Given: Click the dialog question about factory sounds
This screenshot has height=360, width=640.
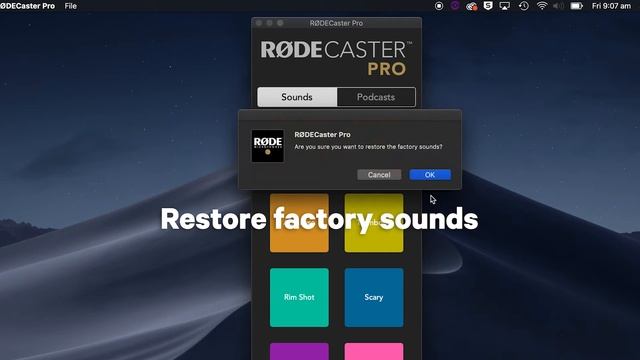Looking at the screenshot, I should (368, 147).
